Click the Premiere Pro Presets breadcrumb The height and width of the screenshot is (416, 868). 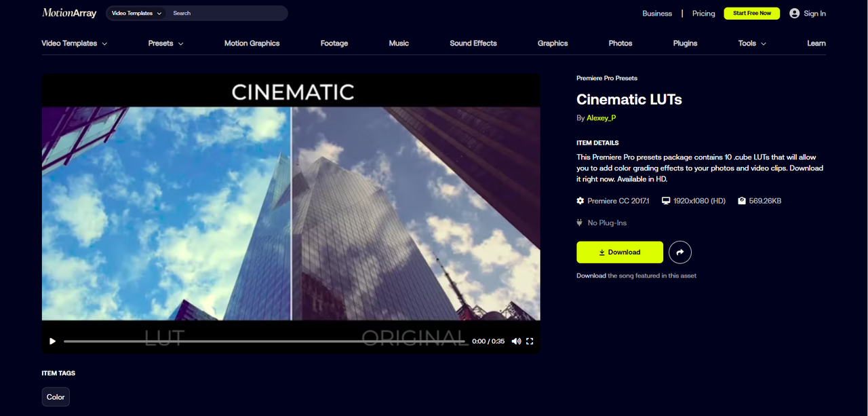pos(606,78)
